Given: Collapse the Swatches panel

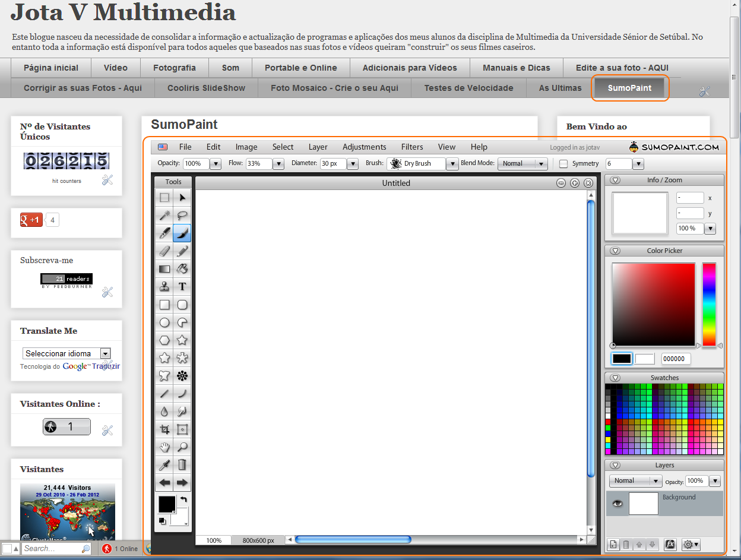Looking at the screenshot, I should coord(615,378).
